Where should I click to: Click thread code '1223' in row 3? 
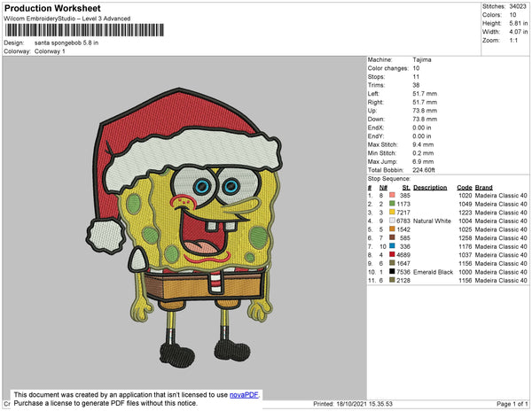[465, 213]
